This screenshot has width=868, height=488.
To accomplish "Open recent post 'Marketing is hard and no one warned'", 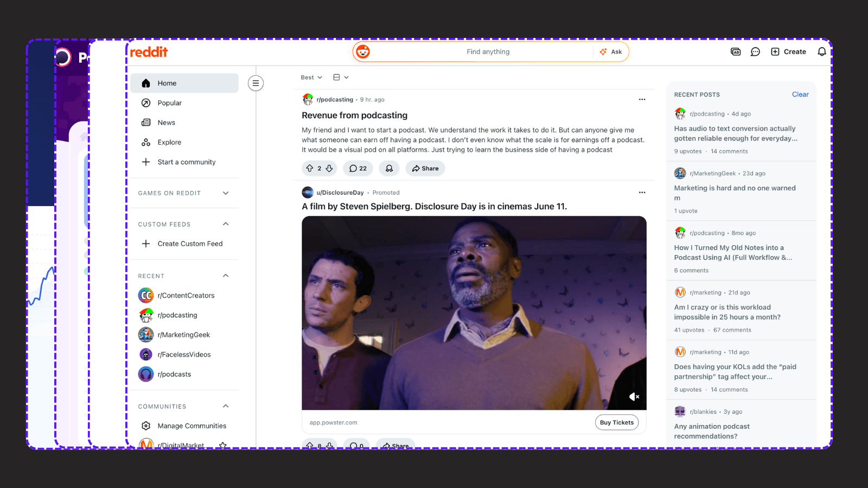I will click(735, 193).
